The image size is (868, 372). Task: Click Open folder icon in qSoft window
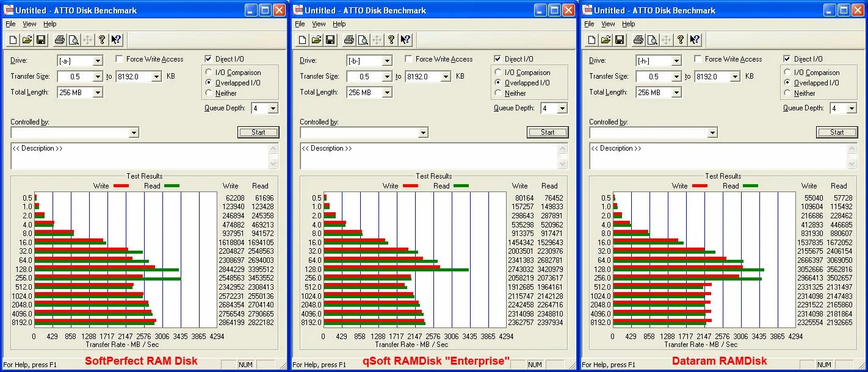tap(316, 40)
